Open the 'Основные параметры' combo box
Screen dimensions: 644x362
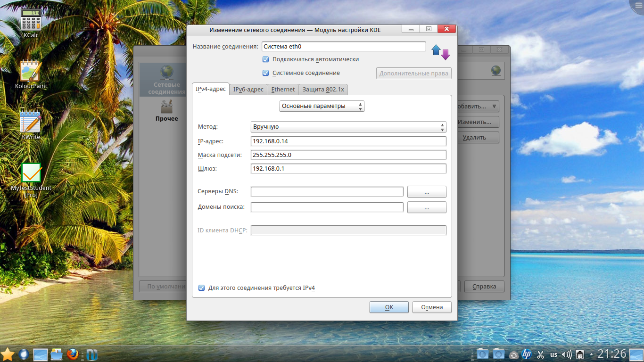tap(322, 106)
